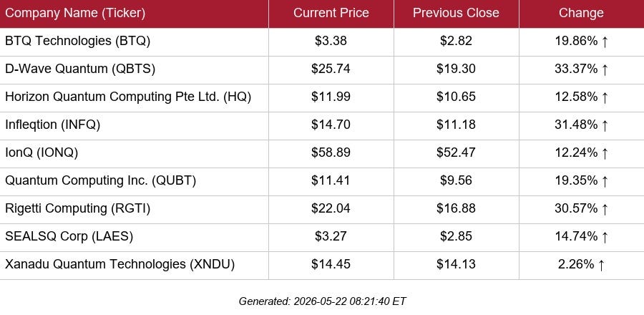
Task: Click the up arrow beside IonQ's 12.24%
Action: point(604,153)
